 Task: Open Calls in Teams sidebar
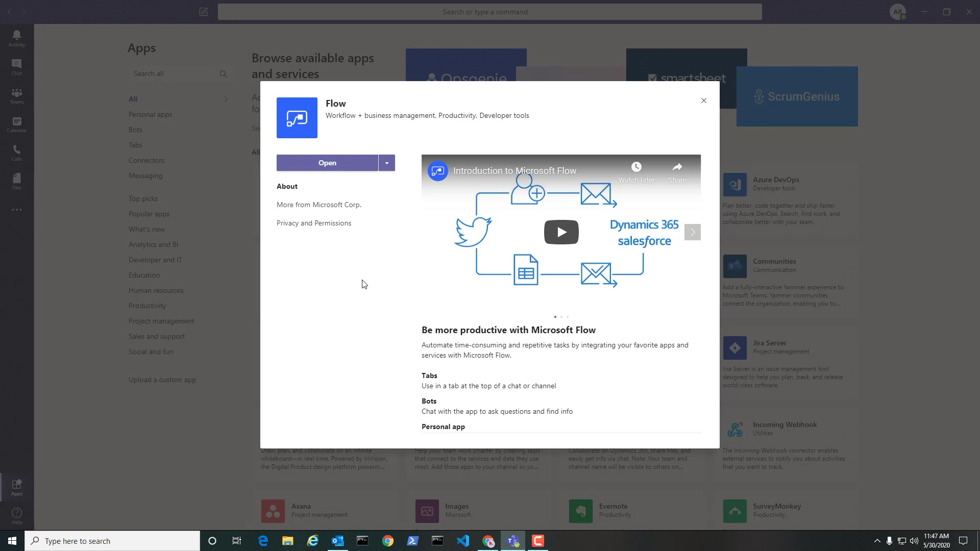tap(17, 153)
